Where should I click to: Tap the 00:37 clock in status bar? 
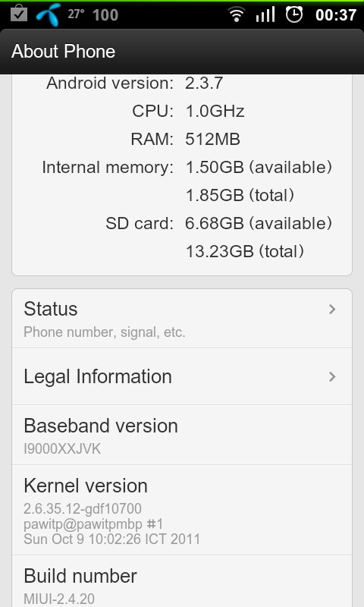[335, 14]
